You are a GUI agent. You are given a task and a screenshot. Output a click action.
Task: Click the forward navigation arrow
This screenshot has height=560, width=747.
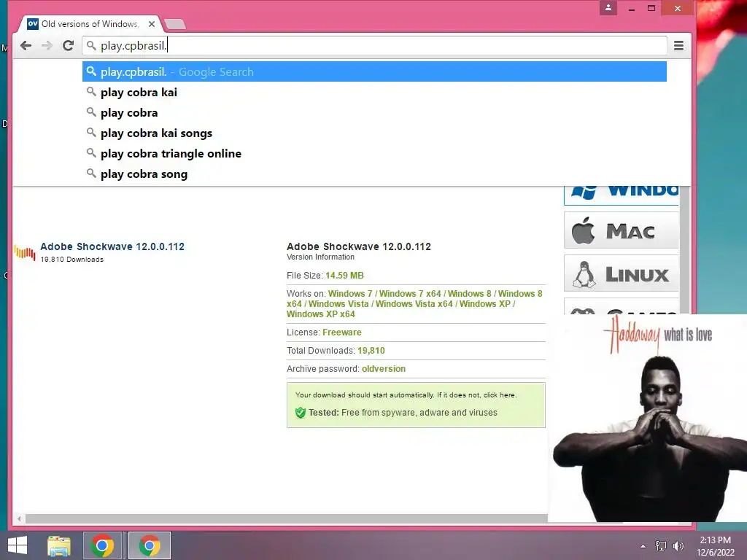coord(47,46)
